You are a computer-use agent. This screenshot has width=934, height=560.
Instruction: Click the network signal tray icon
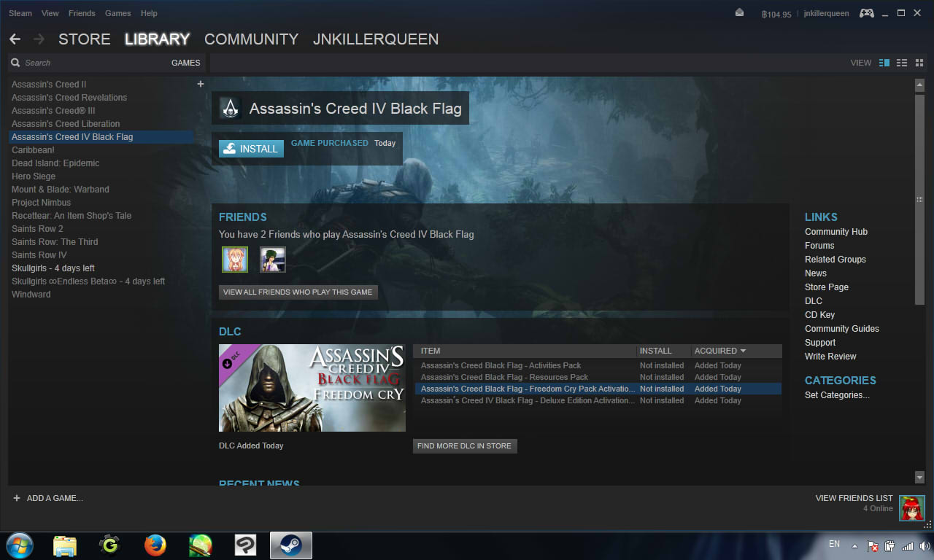tap(908, 545)
